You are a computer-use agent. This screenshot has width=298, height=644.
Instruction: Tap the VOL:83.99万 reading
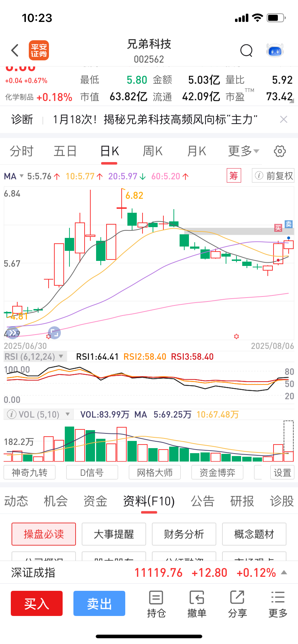pos(105,414)
